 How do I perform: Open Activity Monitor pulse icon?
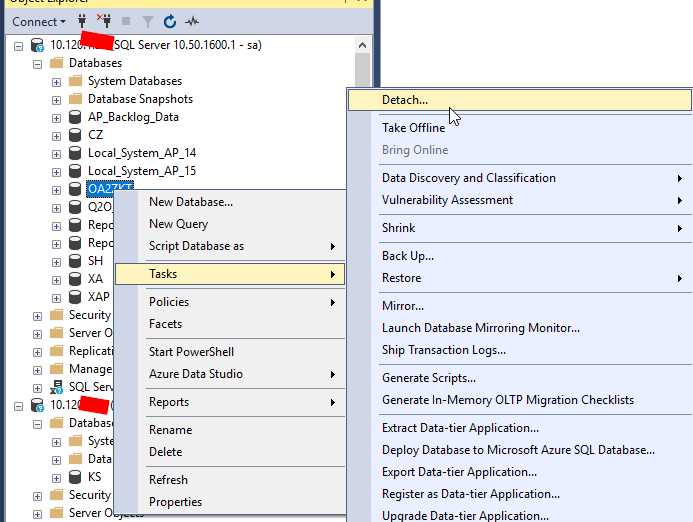pos(192,21)
